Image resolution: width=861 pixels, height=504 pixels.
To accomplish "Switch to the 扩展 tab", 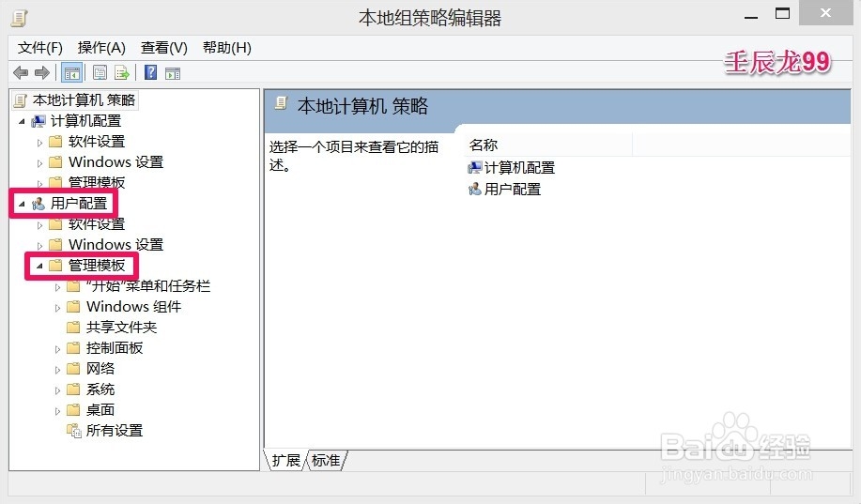I will pos(286,460).
